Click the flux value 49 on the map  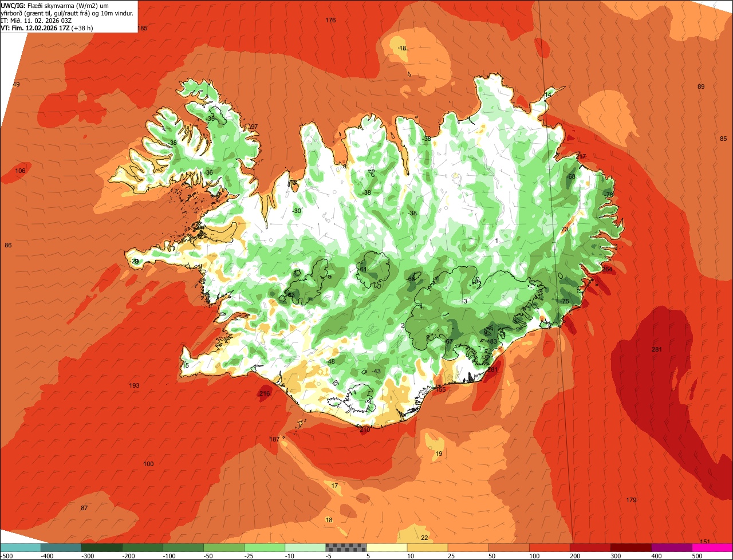pyautogui.click(x=16, y=84)
